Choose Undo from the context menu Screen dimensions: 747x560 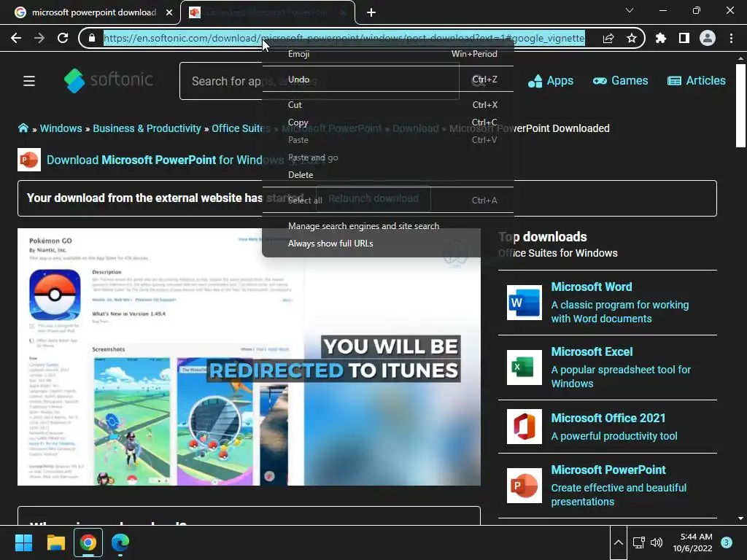tap(388, 79)
